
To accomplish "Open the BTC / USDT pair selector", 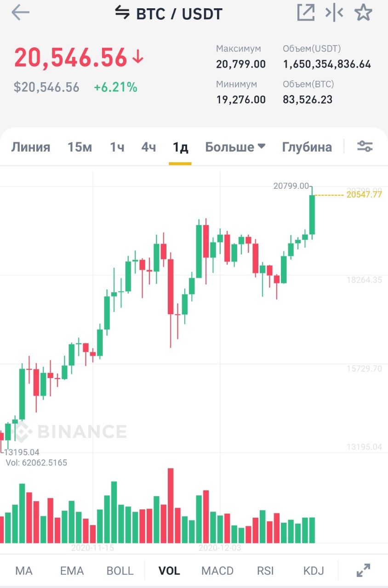I will 179,14.
